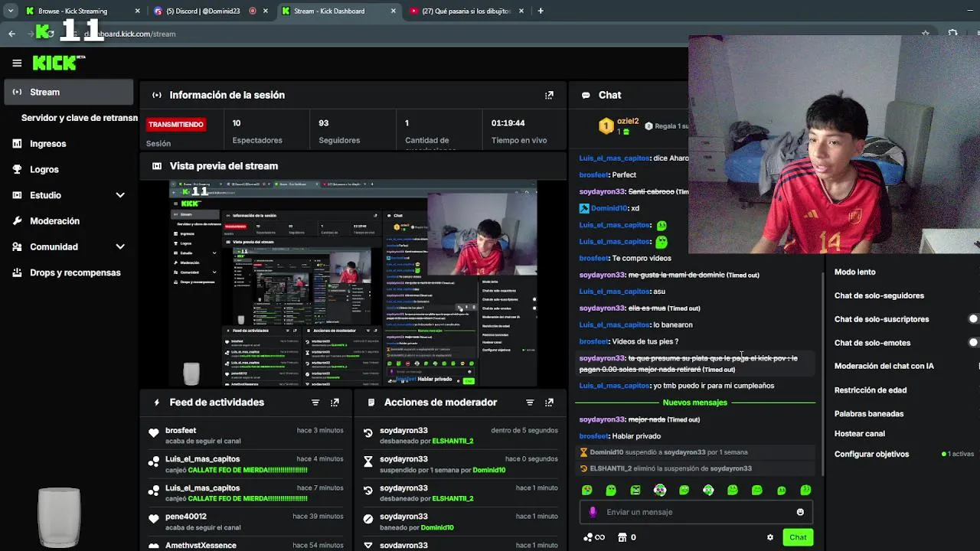This screenshot has width=980, height=551.
Task: Click Hostear canal option
Action: point(859,434)
